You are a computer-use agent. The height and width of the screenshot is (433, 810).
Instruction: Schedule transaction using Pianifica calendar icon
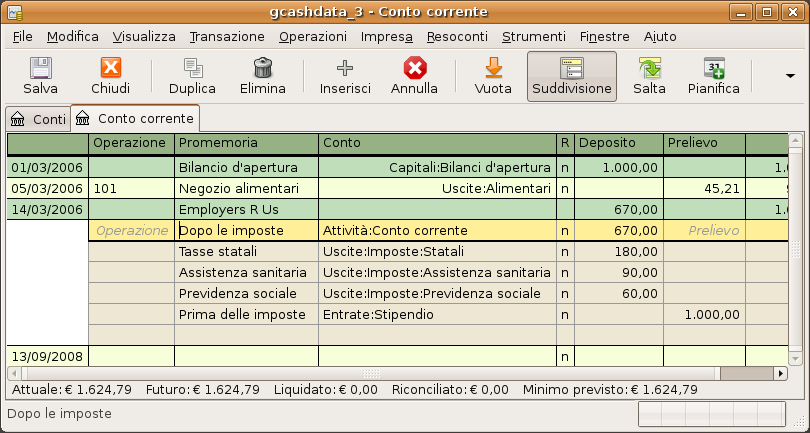[x=713, y=68]
